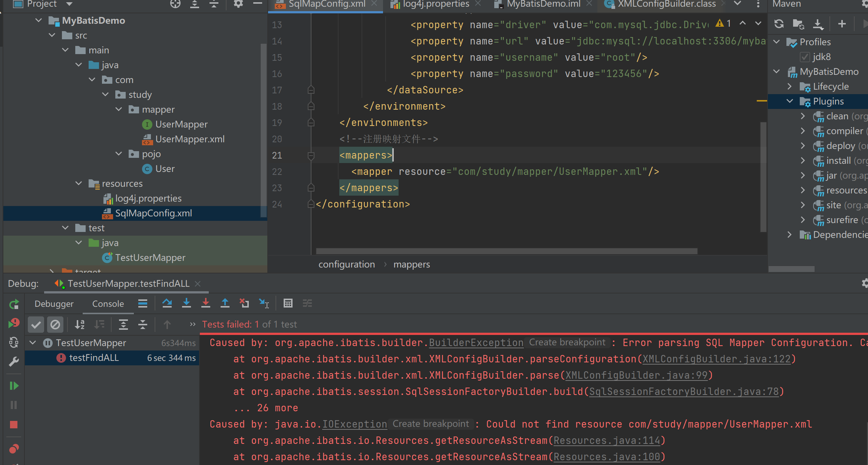Open Project view dropdown arrow
Viewport: 868px width, 465px height.
[x=69, y=4]
